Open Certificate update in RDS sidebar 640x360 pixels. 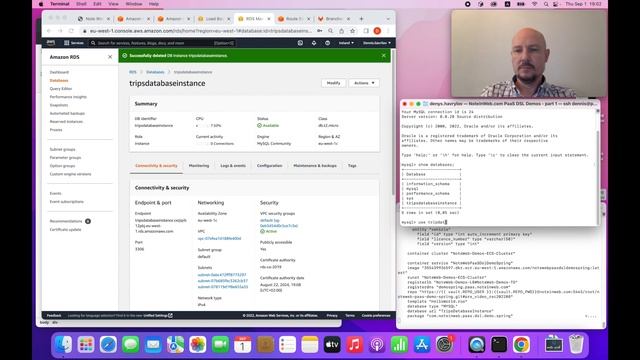pyautogui.click(x=65, y=229)
